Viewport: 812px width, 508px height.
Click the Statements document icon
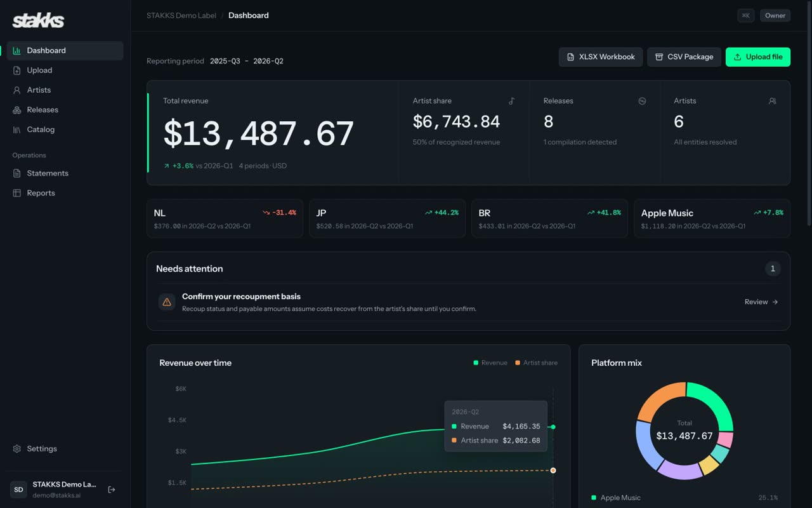tap(16, 173)
